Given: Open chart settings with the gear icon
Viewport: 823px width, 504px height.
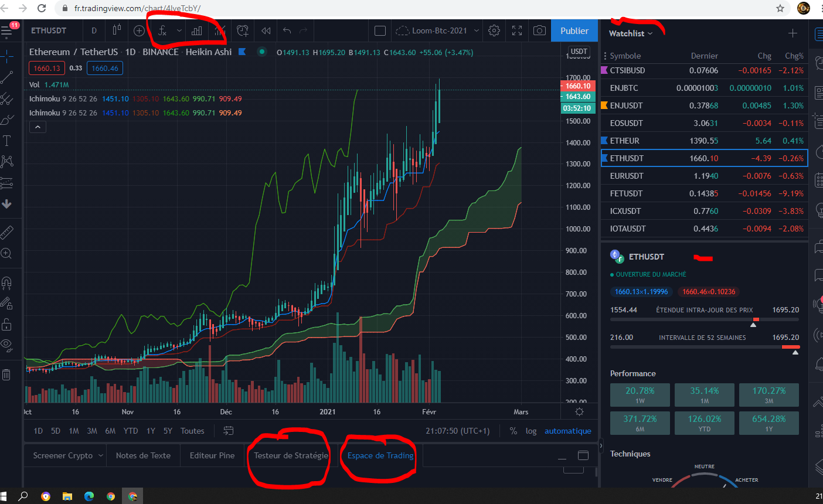Looking at the screenshot, I should 494,30.
